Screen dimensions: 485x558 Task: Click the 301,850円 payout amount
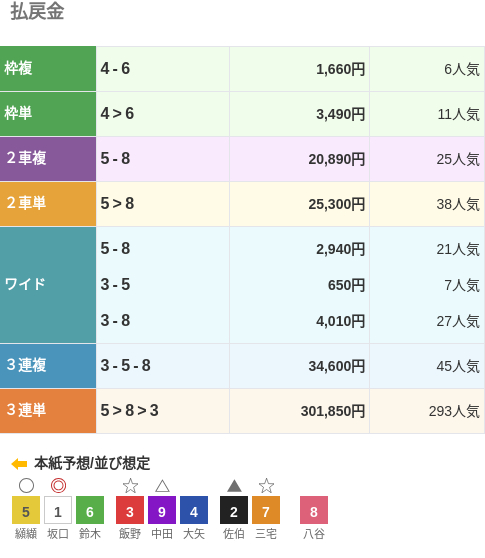click(x=333, y=411)
